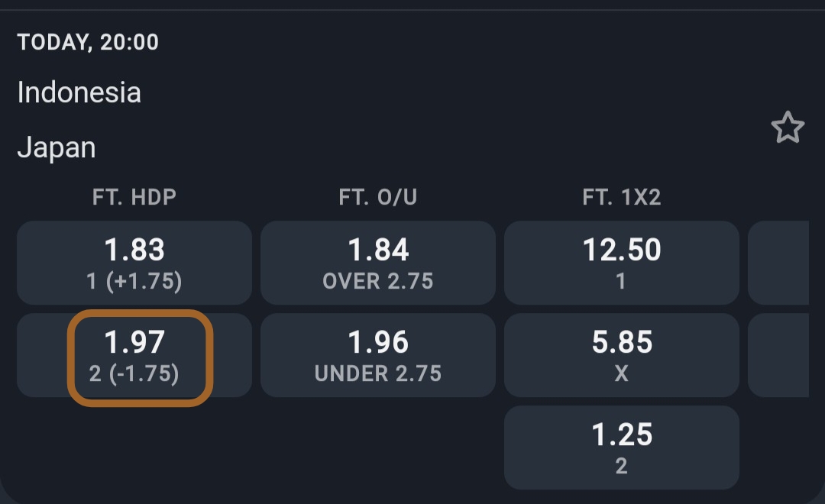Select Indonesia +1.75 handicap at 1.83
Image resolution: width=825 pixels, height=504 pixels.
tap(134, 263)
